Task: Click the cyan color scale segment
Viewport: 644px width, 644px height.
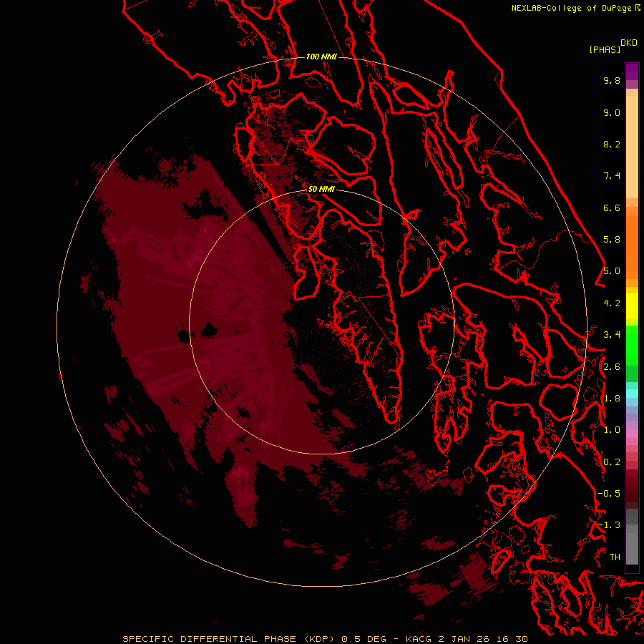Action: tap(632, 394)
